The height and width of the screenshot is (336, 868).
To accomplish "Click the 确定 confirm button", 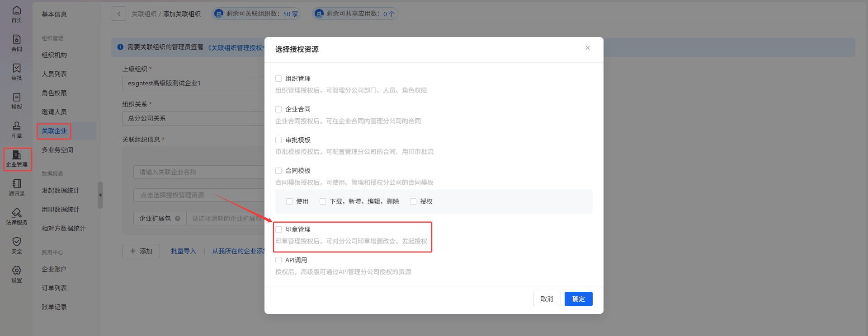I will point(578,299).
